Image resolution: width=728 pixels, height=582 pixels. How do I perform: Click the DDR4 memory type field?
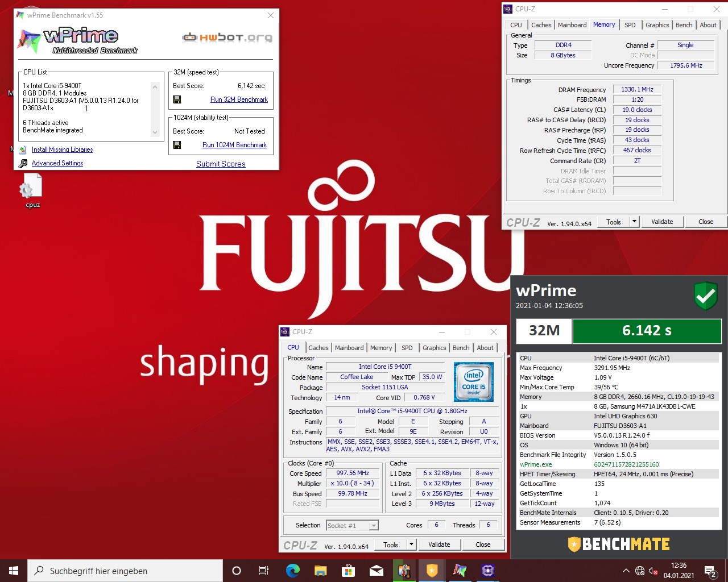tap(564, 45)
